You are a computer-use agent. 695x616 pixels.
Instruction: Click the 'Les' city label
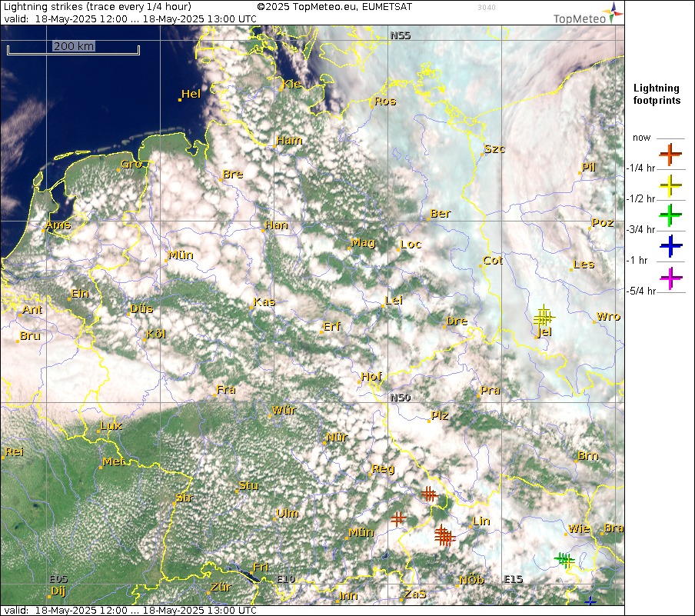(584, 265)
